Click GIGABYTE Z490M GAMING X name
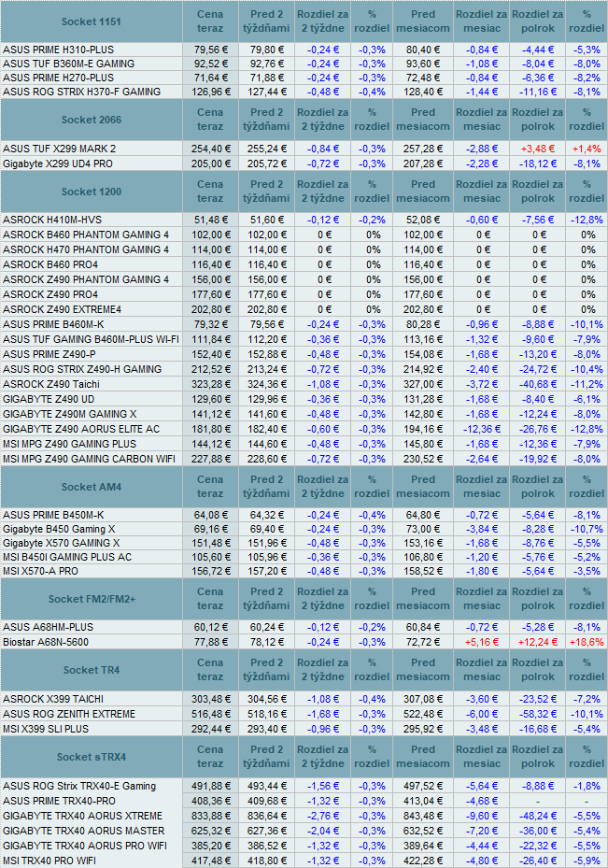The height and width of the screenshot is (868, 608). pyautogui.click(x=70, y=414)
